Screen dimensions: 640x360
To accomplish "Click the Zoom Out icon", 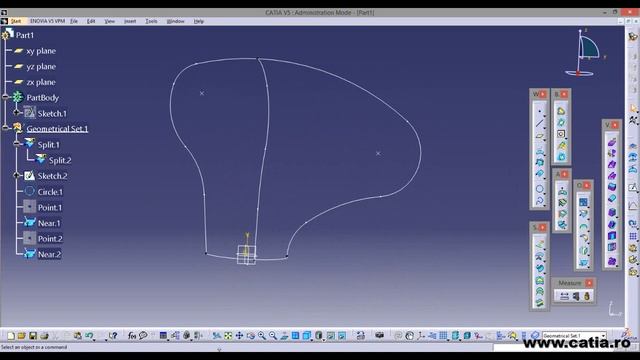I will click(x=273, y=336).
